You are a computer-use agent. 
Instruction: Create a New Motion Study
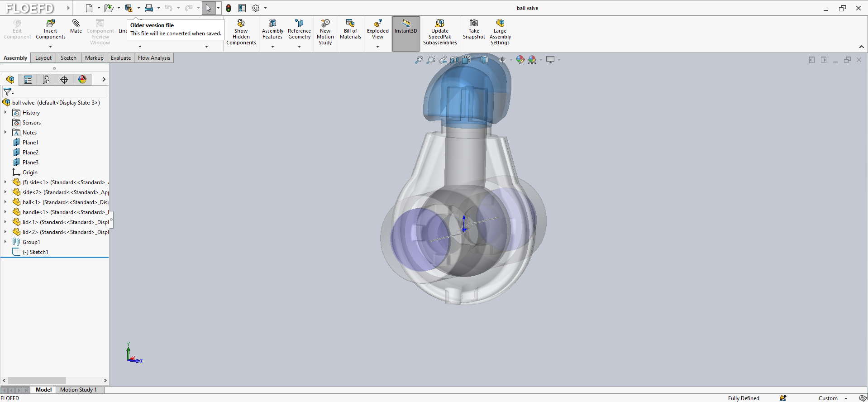(325, 32)
